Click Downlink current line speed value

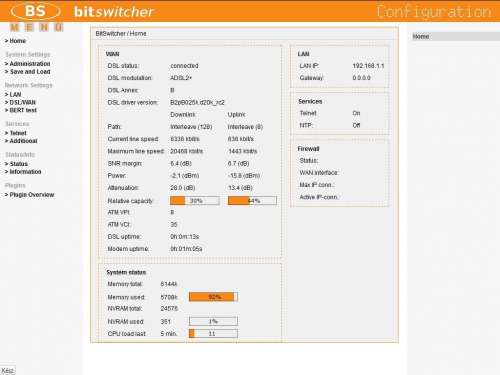pyautogui.click(x=185, y=139)
